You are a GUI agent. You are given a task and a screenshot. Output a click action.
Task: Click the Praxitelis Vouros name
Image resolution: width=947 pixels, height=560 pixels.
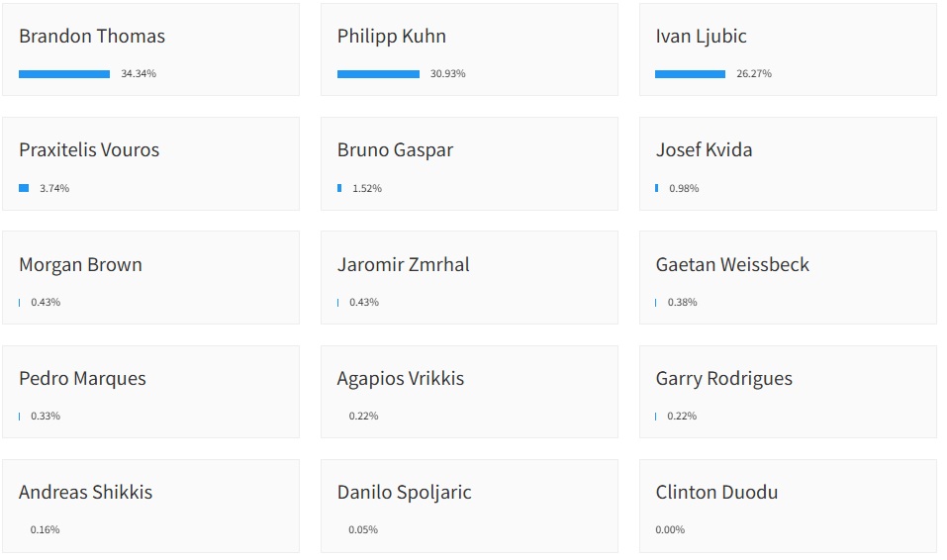coord(89,150)
